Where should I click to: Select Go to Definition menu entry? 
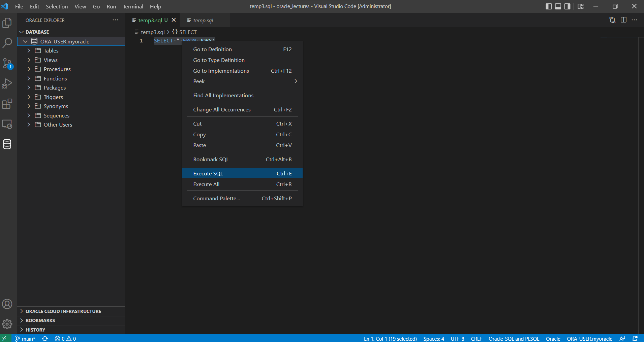242,49
